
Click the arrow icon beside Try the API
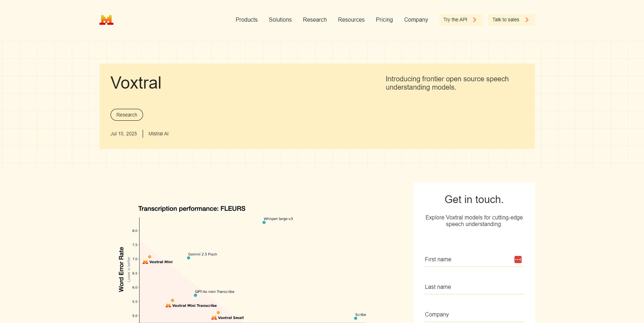pos(474,20)
